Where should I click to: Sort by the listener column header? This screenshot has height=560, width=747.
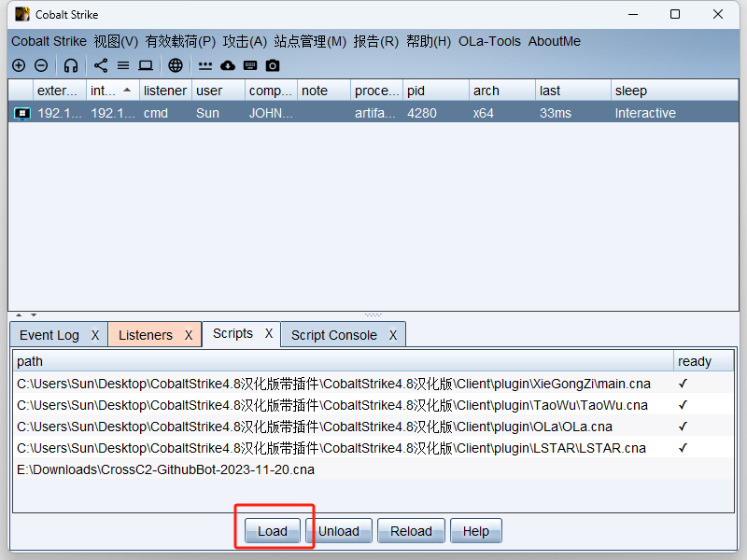click(x=166, y=91)
